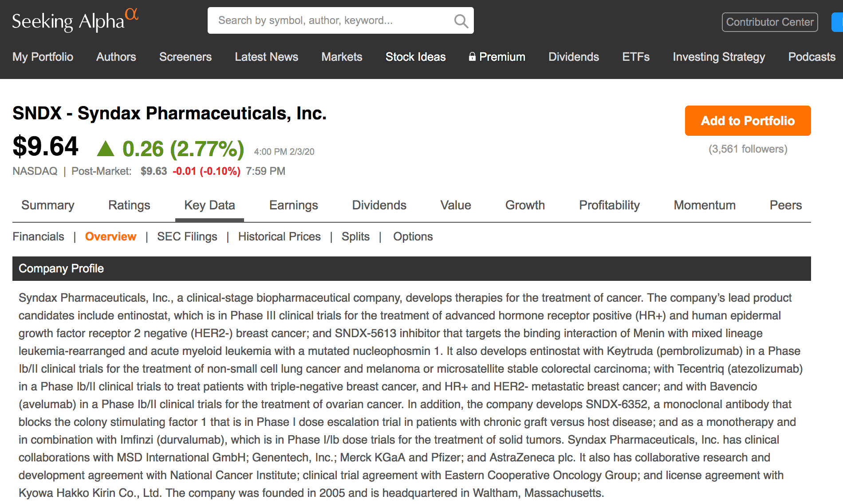
Task: Go to SEC Filings link
Action: (187, 236)
